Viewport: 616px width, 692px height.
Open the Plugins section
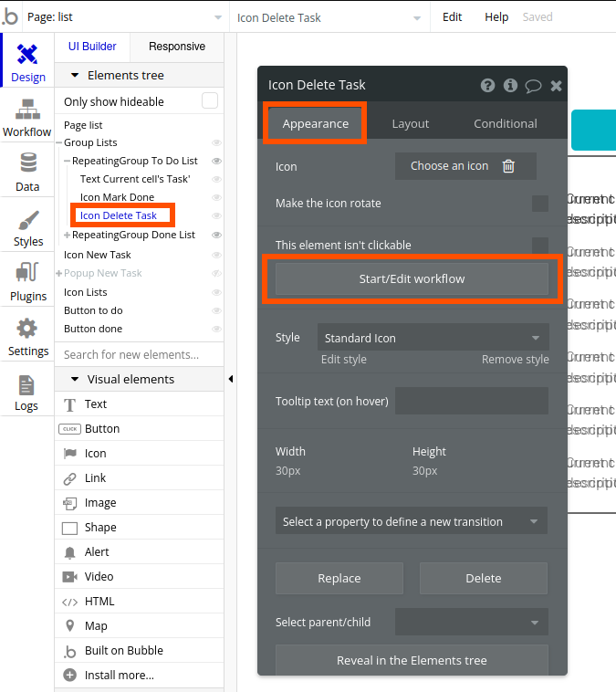27,281
